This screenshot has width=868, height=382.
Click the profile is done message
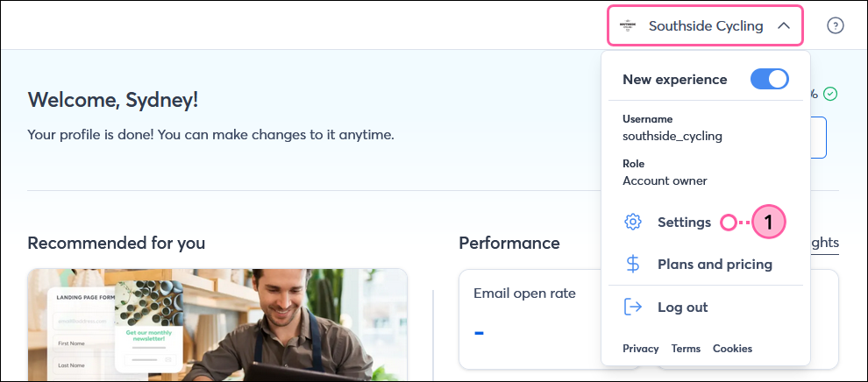click(x=211, y=134)
